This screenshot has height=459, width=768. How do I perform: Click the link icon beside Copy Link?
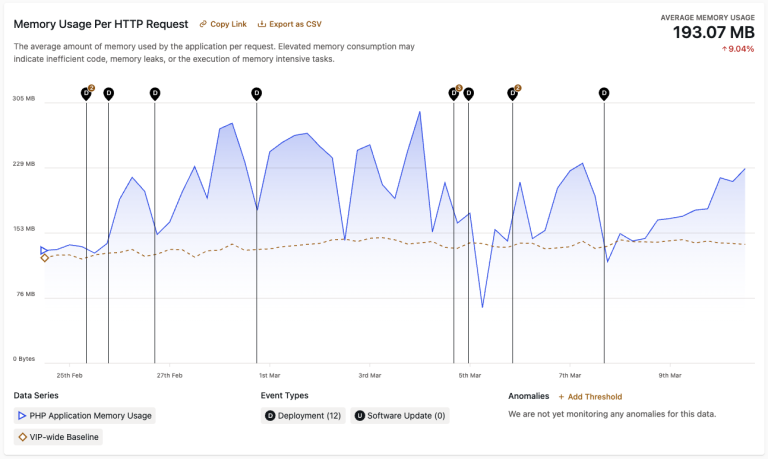tap(203, 24)
